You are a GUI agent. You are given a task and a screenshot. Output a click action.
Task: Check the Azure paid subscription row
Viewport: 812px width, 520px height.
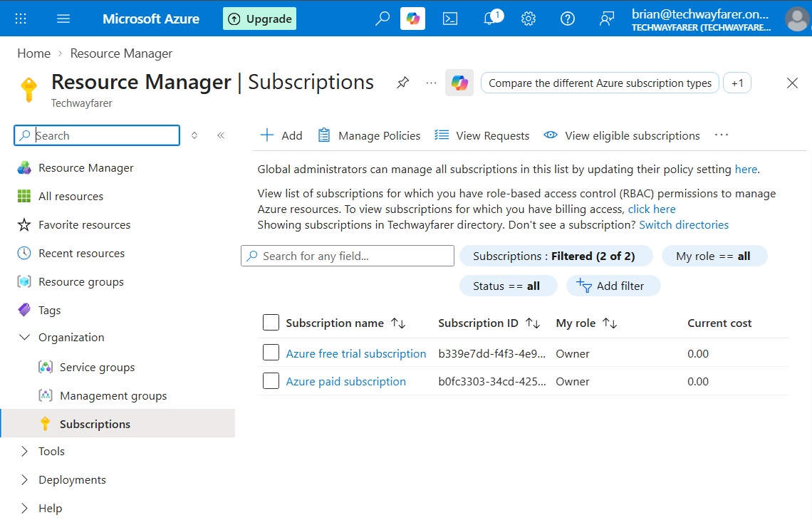(271, 380)
